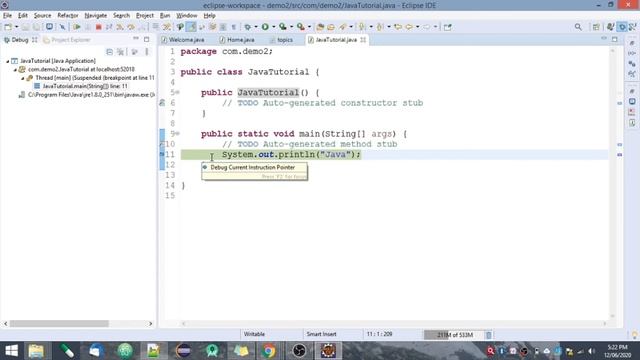Click the Collapse All icon in Debug view

pos(109,52)
